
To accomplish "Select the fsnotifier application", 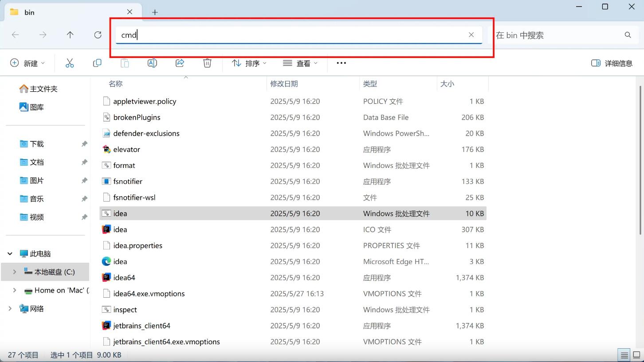I will coord(293,181).
